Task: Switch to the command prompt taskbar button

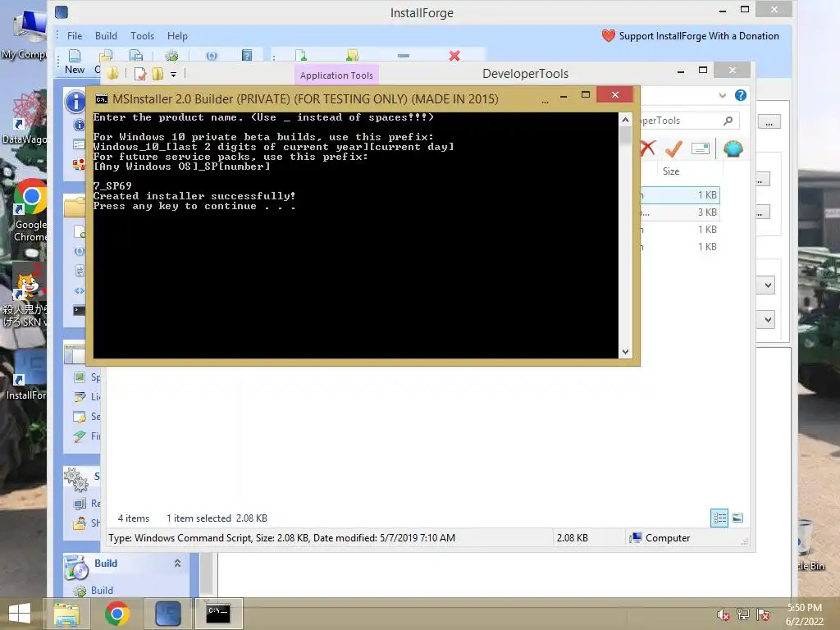Action: click(x=218, y=614)
